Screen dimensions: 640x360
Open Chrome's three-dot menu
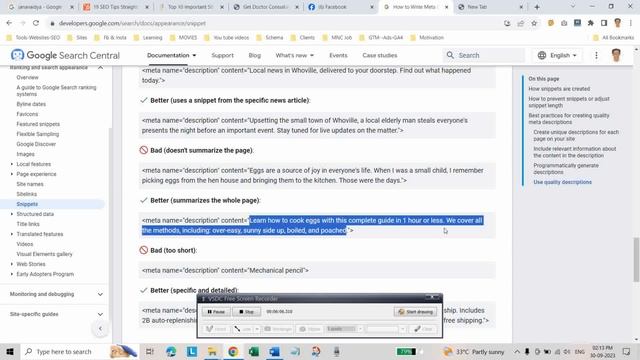[x=631, y=23]
